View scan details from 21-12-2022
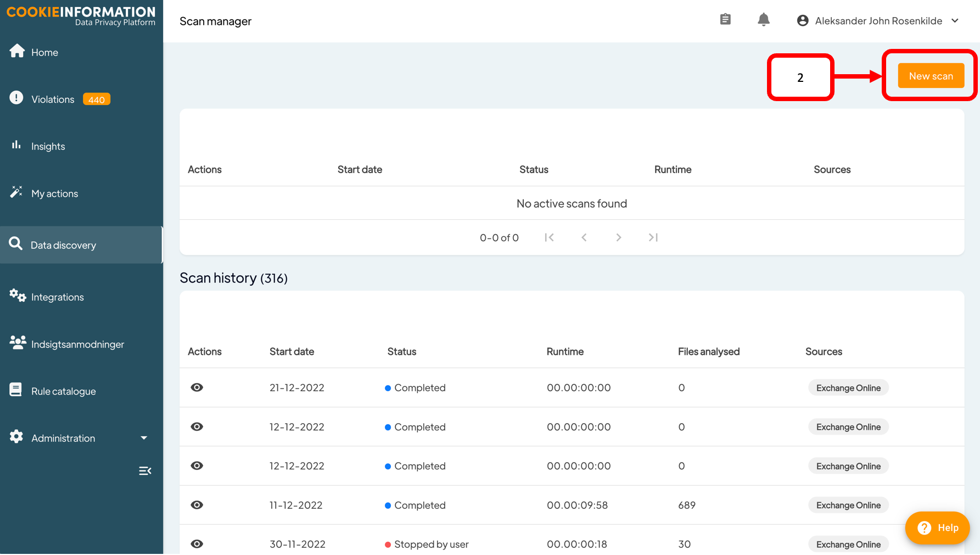Screen dimensions: 980x555 click(197, 387)
